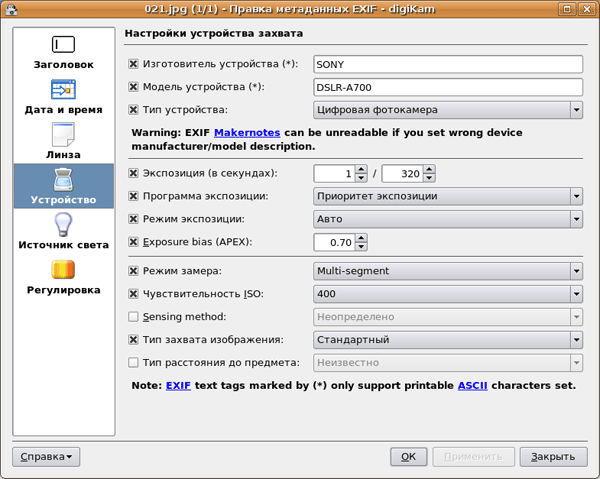Toggle the Тип устройства checkbox
Screen dimensions: 600x479
pyautogui.click(x=133, y=110)
